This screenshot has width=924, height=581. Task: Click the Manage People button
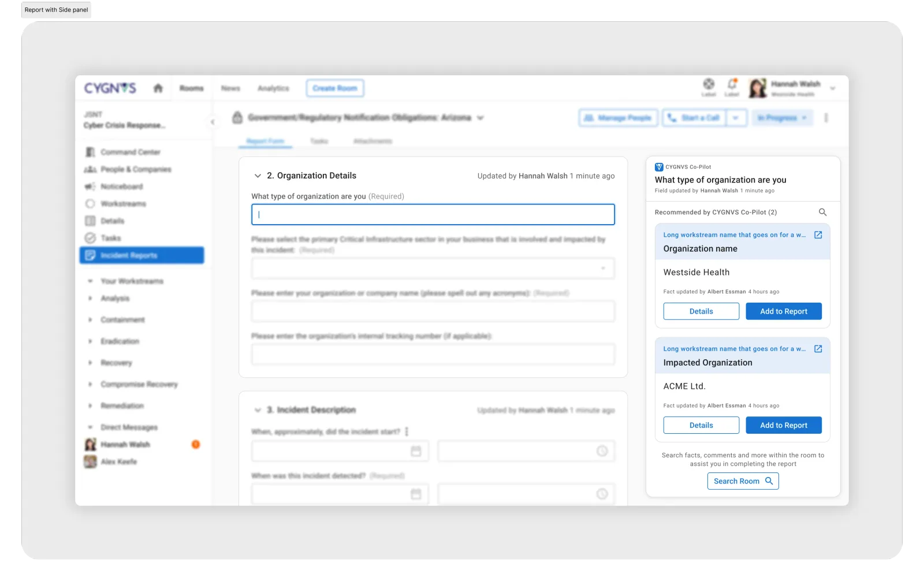618,118
